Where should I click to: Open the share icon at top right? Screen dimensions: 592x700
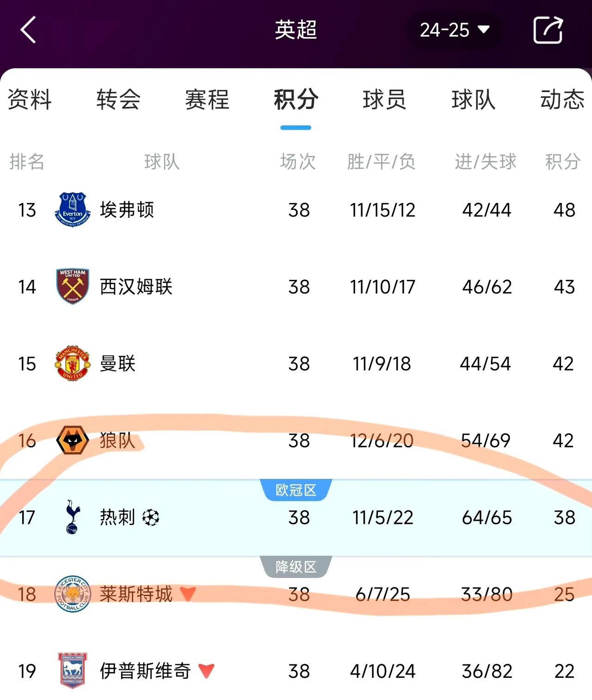548,30
